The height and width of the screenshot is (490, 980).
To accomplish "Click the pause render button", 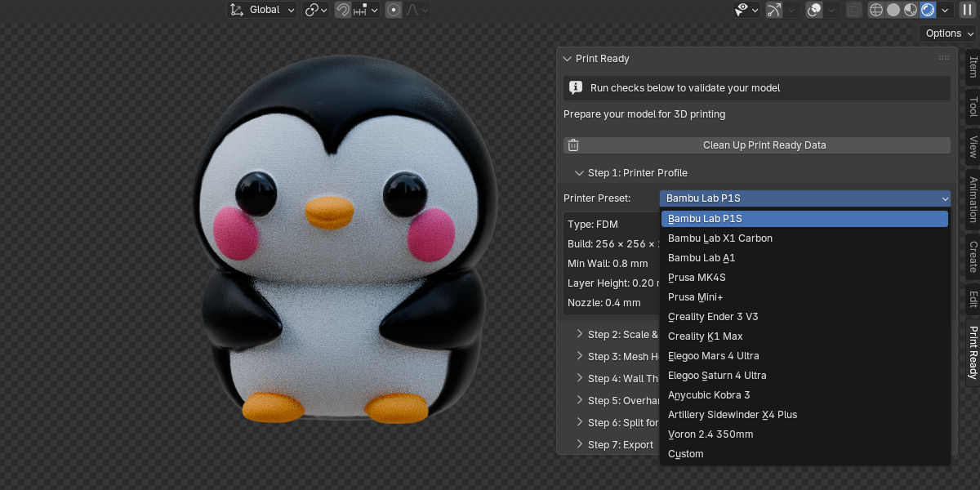I will click(967, 10).
